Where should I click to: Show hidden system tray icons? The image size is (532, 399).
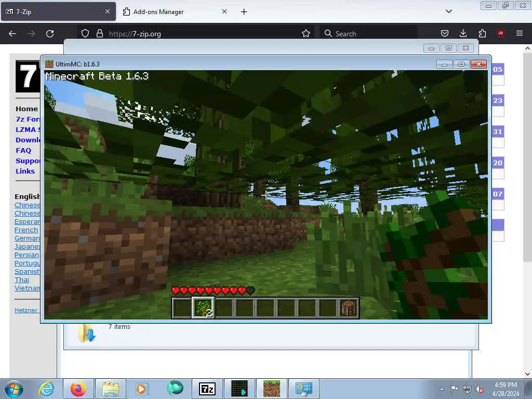click(442, 389)
